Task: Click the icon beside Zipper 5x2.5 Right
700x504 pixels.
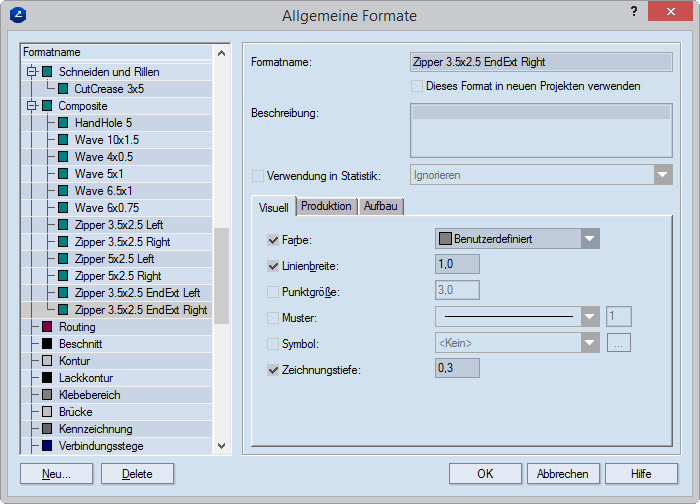Action: coord(63,275)
